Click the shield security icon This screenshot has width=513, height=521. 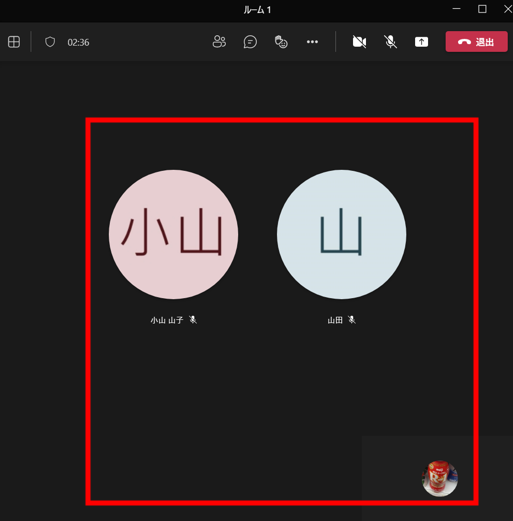click(50, 42)
